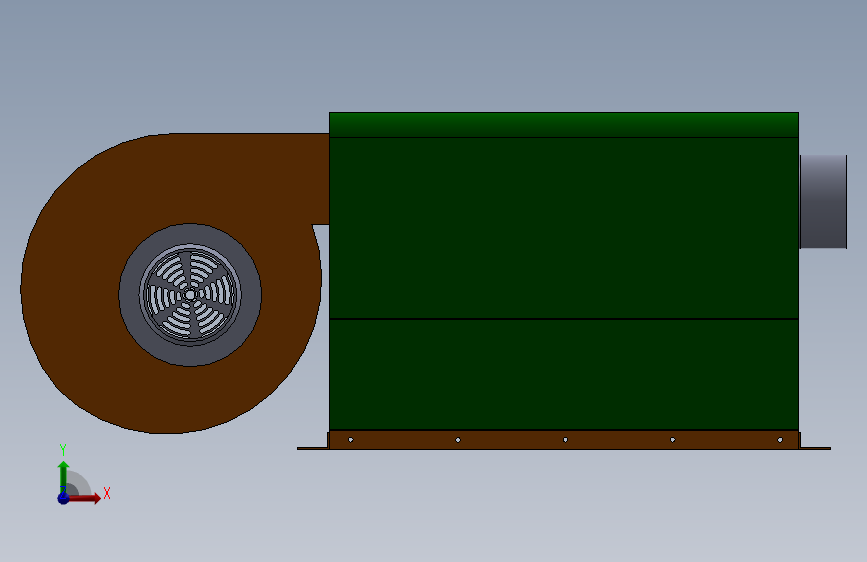Click the center hub of the fan grille
Screen dimensions: 867x562
pyautogui.click(x=190, y=295)
